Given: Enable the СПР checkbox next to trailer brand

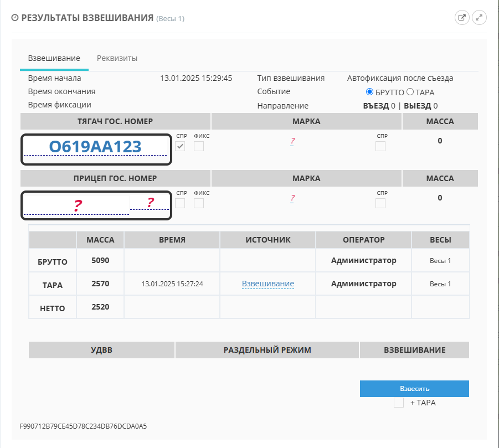Looking at the screenshot, I should (380, 203).
